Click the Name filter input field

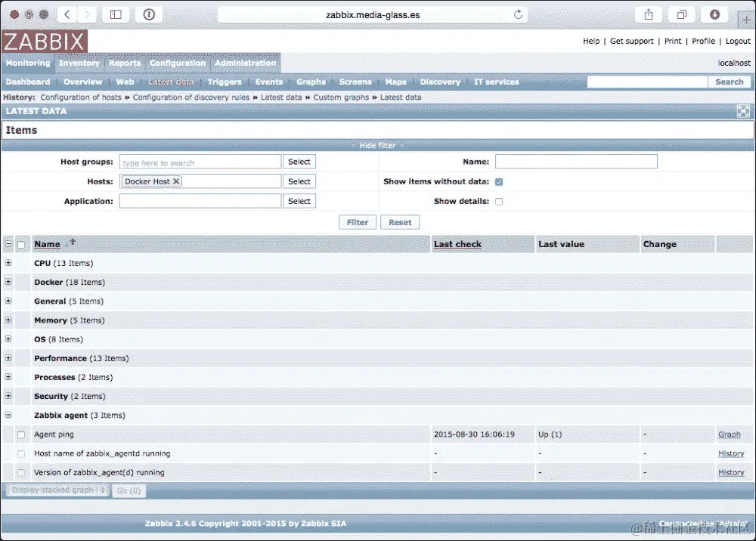(576, 161)
